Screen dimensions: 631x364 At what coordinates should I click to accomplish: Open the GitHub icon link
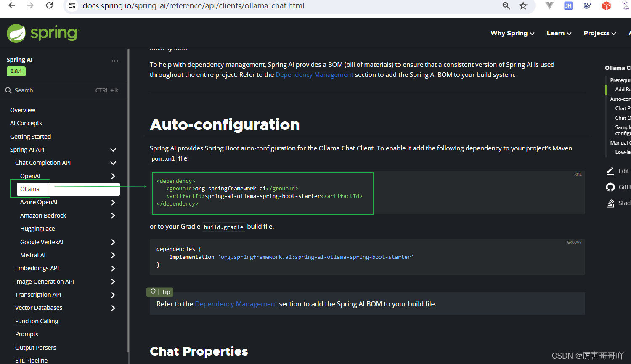point(610,187)
